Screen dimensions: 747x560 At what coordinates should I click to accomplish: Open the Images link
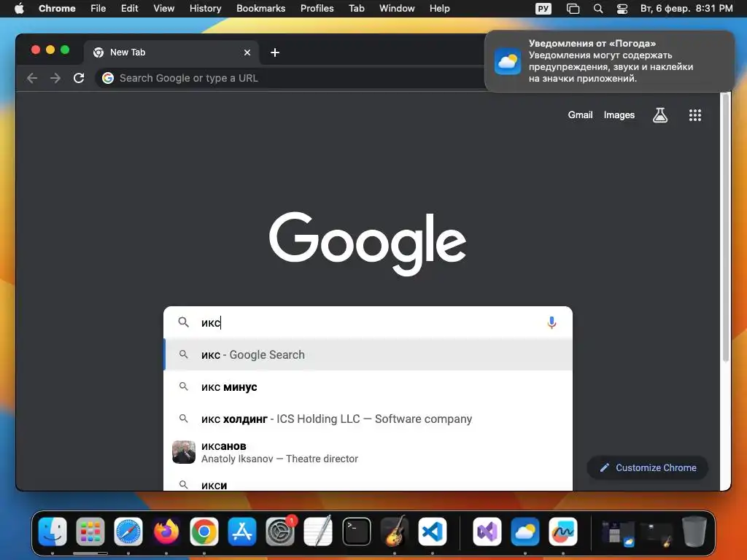(619, 114)
